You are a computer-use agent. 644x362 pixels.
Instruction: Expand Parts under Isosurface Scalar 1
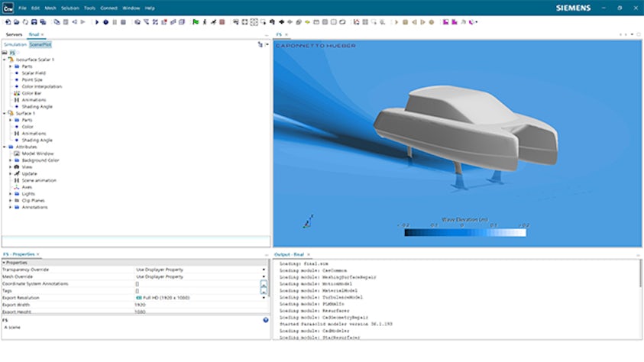pos(10,66)
